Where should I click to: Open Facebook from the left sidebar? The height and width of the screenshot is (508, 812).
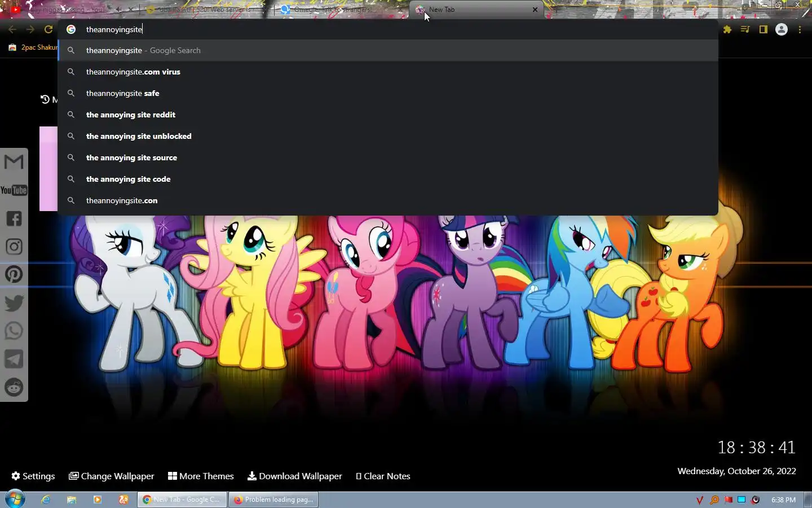(x=14, y=218)
